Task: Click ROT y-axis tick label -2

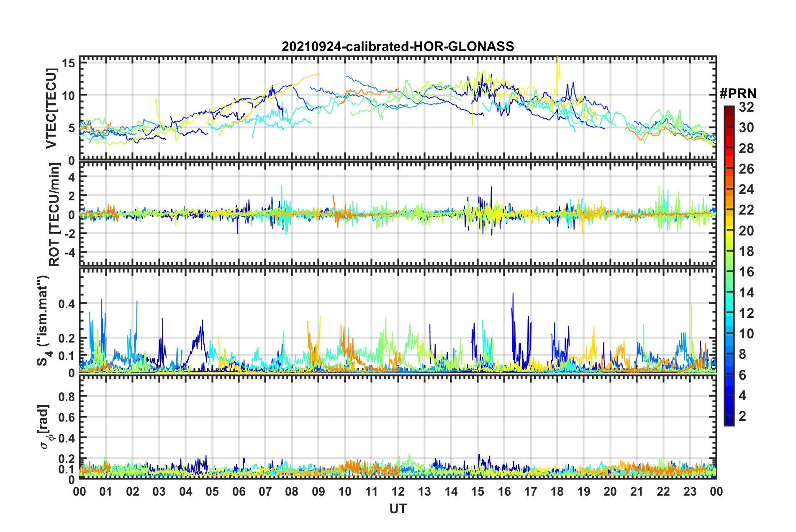Action: click(x=70, y=233)
